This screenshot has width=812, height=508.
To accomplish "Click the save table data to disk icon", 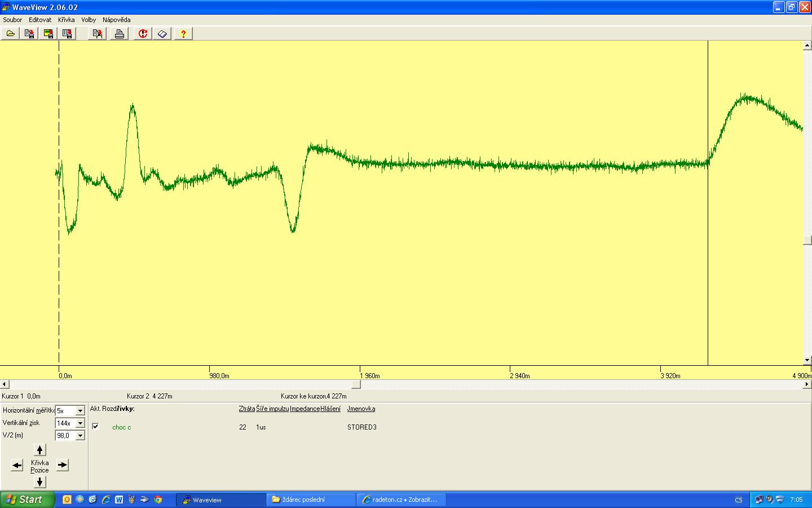I will tap(67, 34).
